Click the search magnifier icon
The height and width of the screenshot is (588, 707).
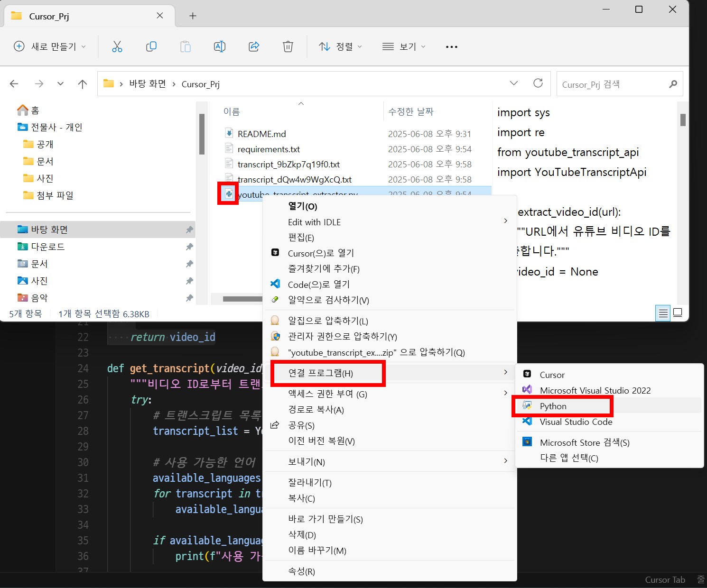(673, 84)
